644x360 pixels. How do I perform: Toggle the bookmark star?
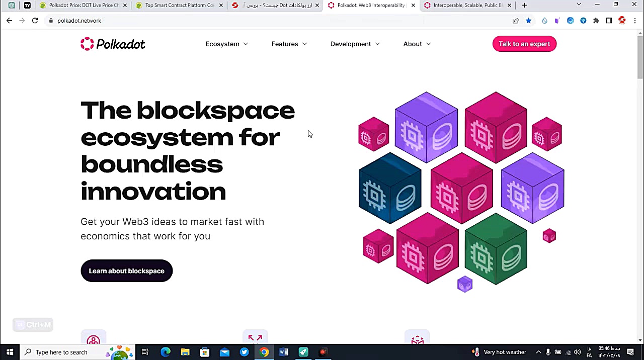(528, 21)
